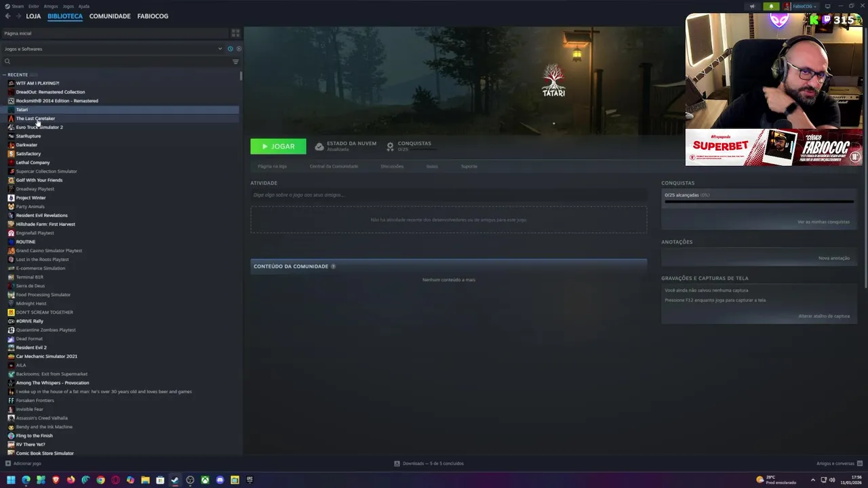Open the Jogos menu
The height and width of the screenshot is (488, 868).
tap(68, 6)
